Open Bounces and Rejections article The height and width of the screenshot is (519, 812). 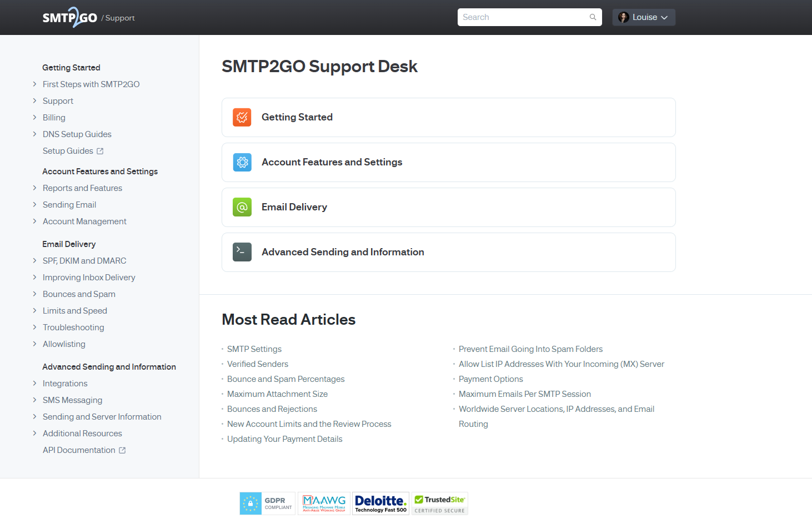[x=272, y=409]
